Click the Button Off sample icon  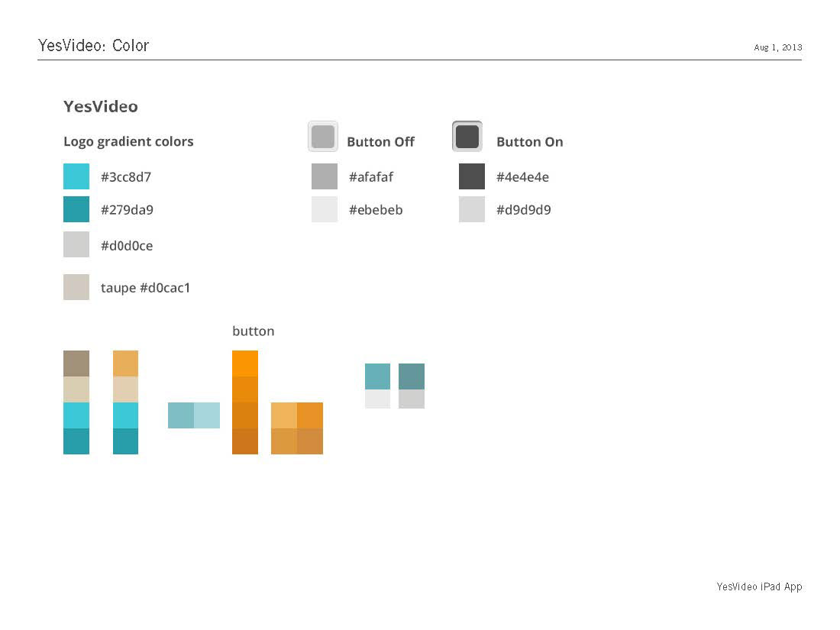click(x=323, y=136)
